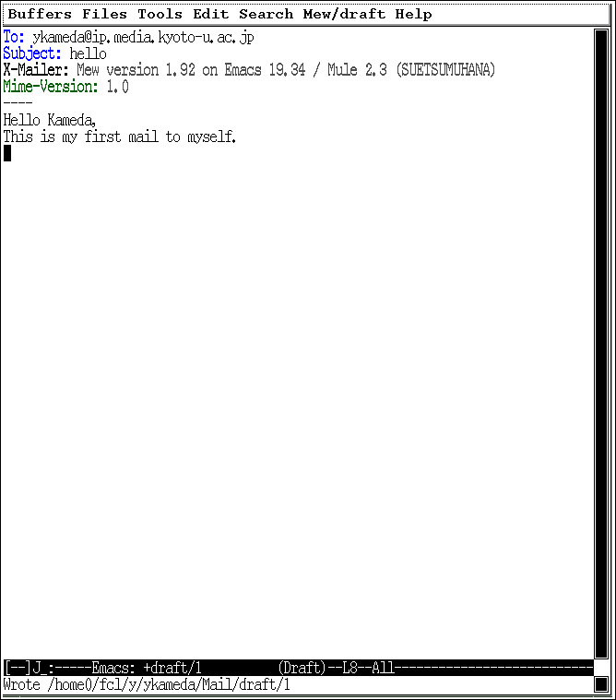Open the Files menu
This screenshot has height=700, width=616.
(x=104, y=14)
